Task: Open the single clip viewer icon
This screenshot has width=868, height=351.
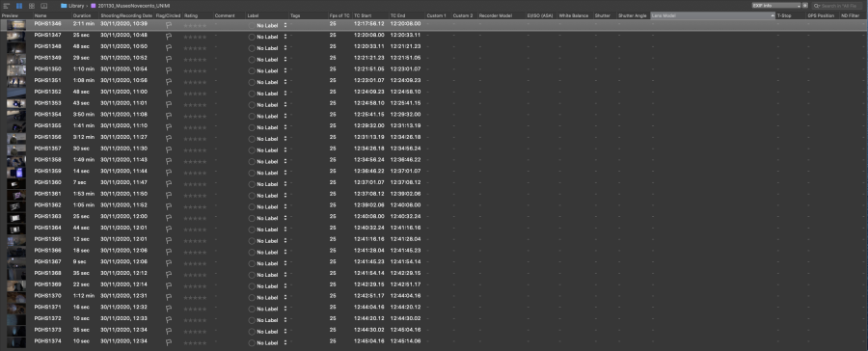Action: pyautogui.click(x=43, y=6)
